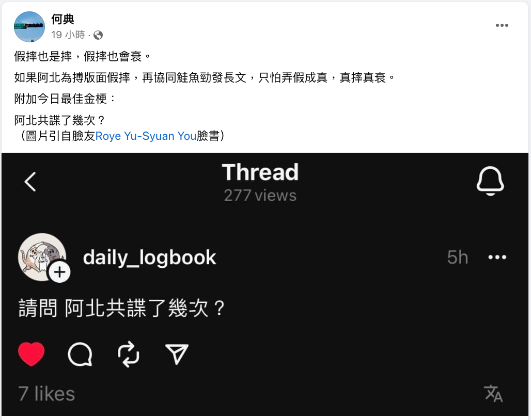
Task: View the 7 likes list
Action: [x=46, y=394]
